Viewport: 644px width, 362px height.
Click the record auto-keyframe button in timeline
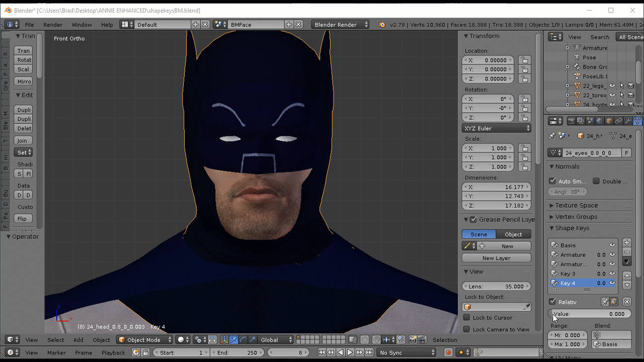click(448, 353)
